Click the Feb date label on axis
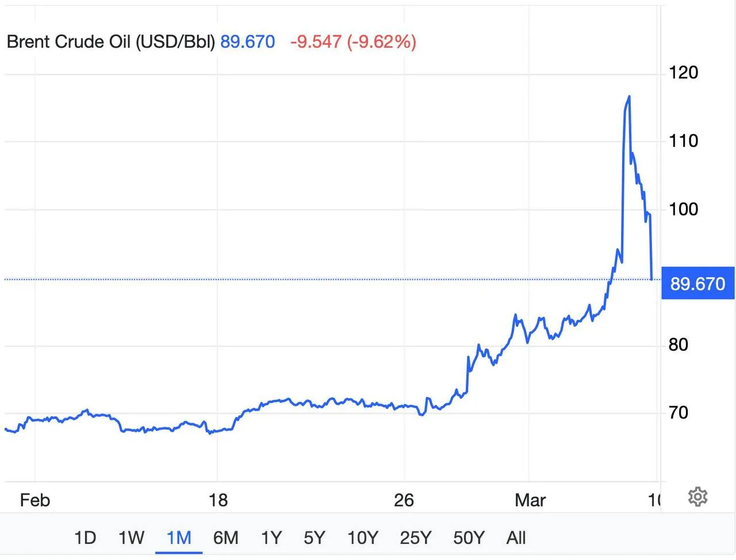736x560 pixels. click(35, 500)
